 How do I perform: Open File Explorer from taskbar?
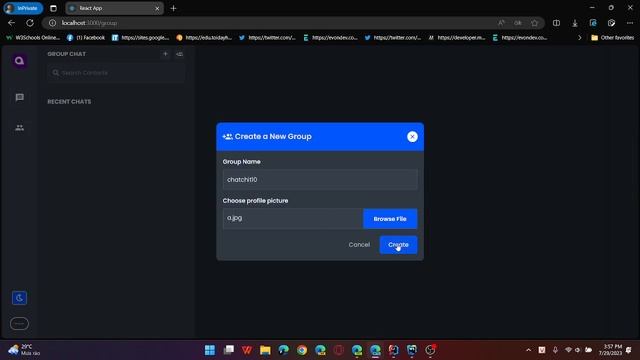265,350
